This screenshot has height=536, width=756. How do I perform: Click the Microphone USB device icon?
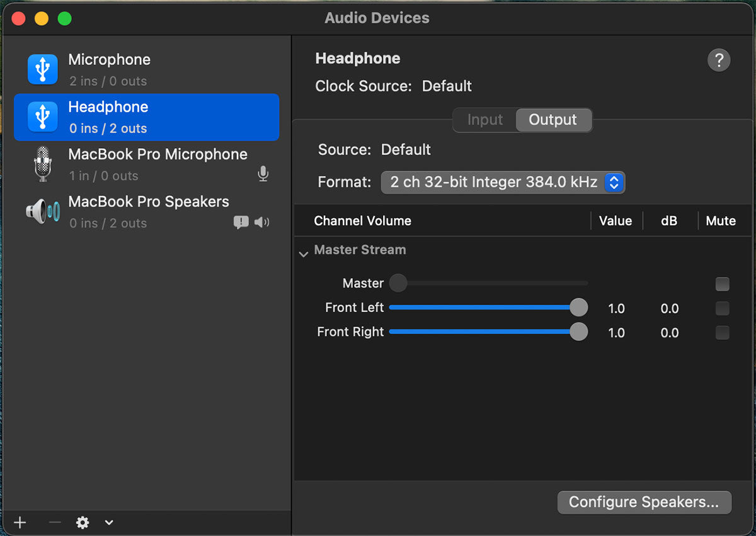click(42, 69)
